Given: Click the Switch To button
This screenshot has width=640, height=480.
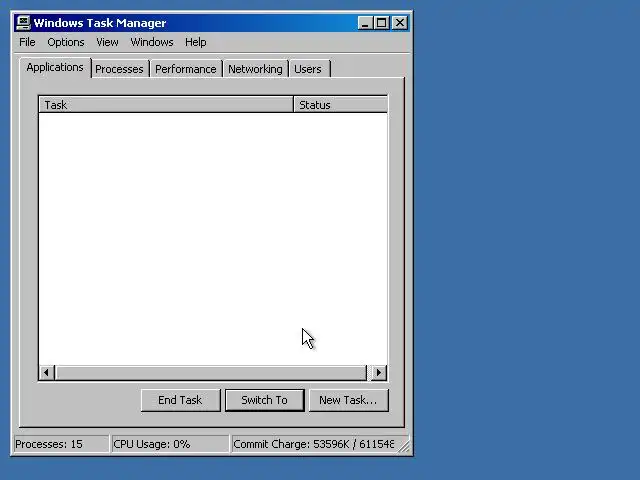Looking at the screenshot, I should pos(264,400).
